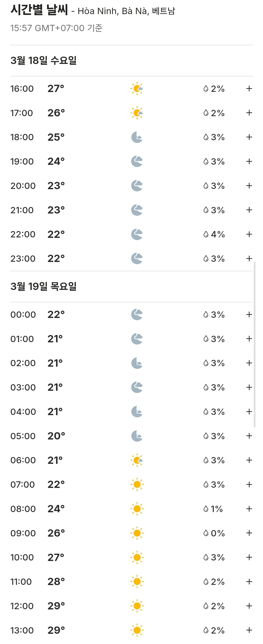This screenshot has width=263, height=644.
Task: Expand the 16:00 hourly forecast details
Action: pyautogui.click(x=249, y=88)
